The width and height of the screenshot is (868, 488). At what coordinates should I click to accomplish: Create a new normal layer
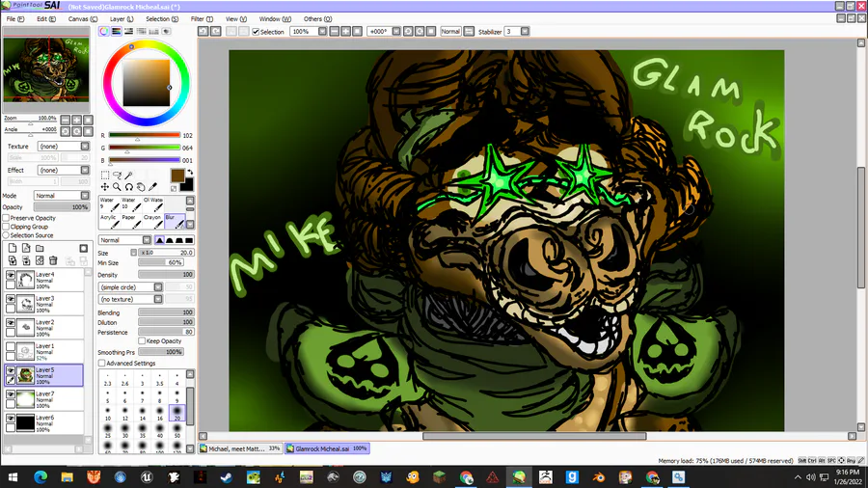(13, 249)
